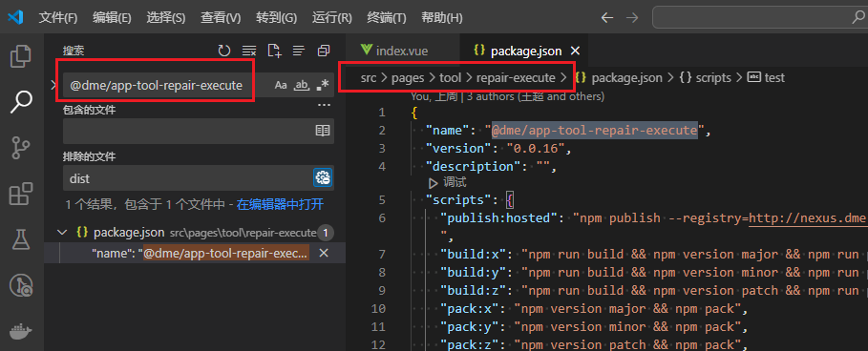Click the "version" key on line 3

pos(462,148)
